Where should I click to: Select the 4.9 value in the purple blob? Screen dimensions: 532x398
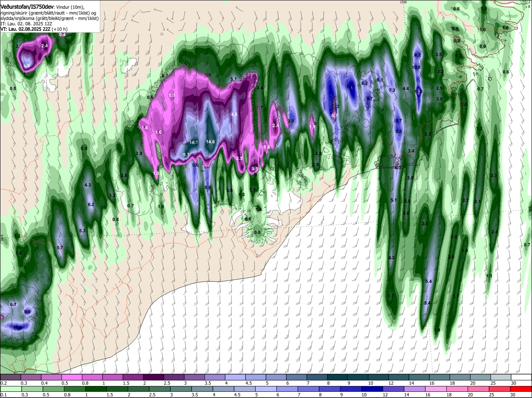click(x=27, y=66)
